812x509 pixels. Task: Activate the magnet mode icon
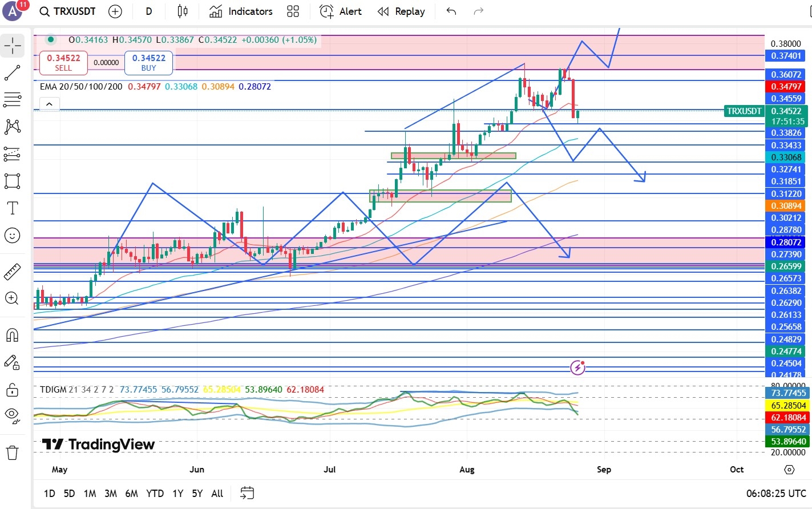13,335
